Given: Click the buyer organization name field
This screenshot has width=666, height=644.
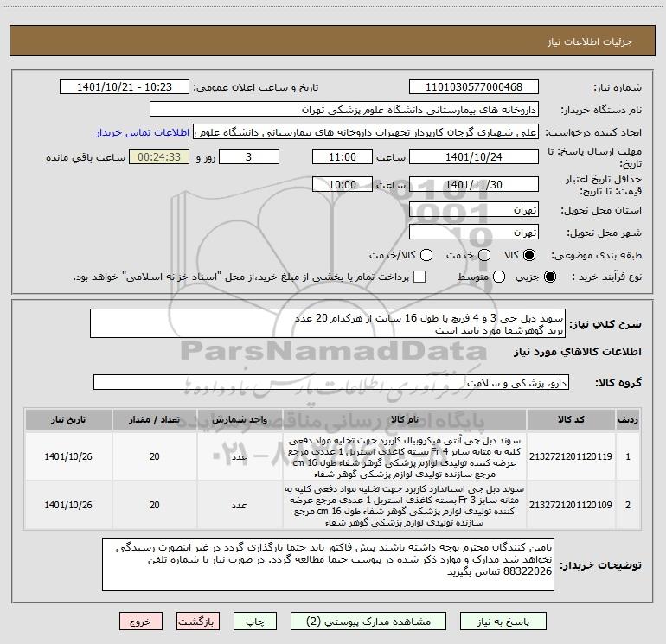Looking at the screenshot, I should click(344, 110).
